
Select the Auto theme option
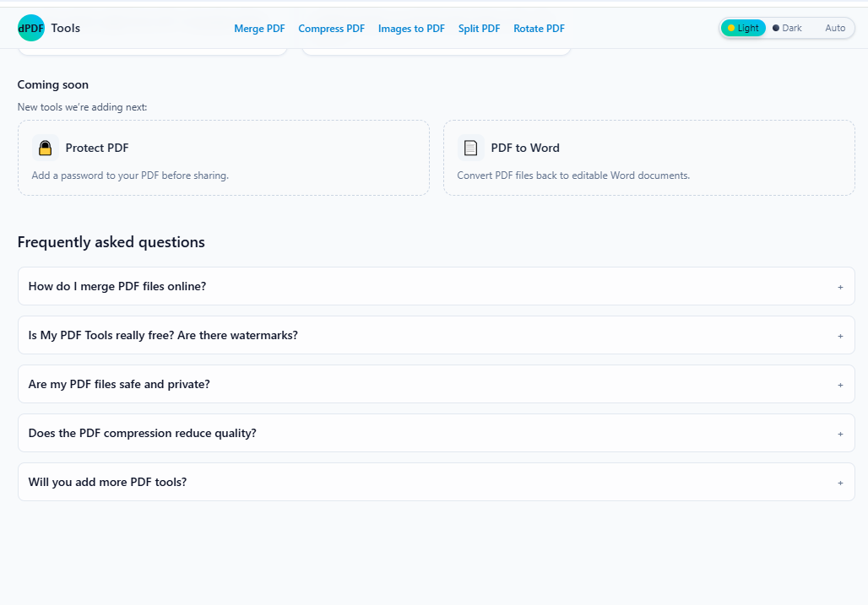[835, 28]
